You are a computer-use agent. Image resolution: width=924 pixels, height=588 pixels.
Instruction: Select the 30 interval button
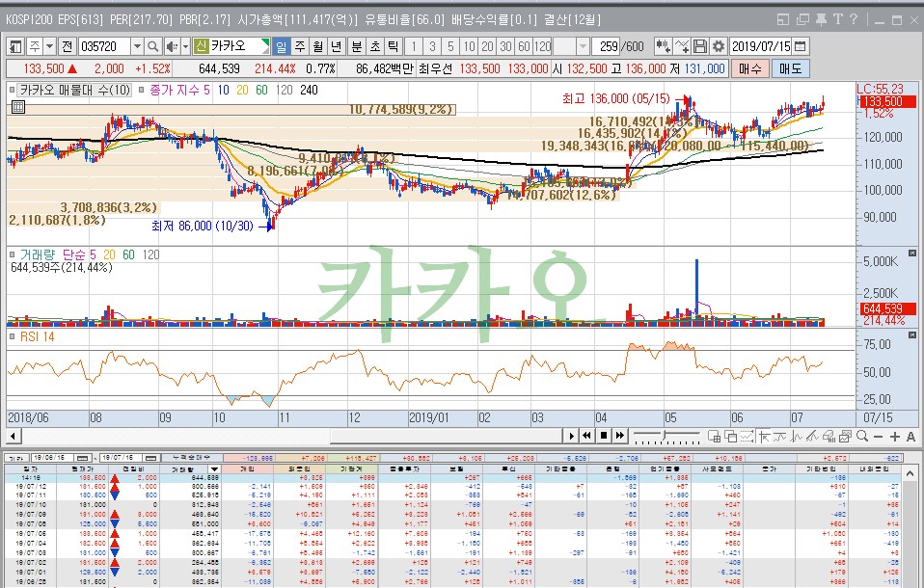coord(505,46)
